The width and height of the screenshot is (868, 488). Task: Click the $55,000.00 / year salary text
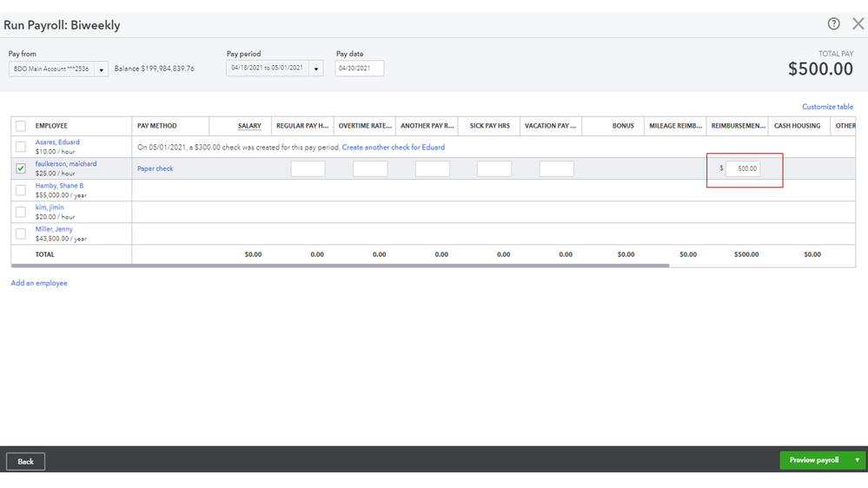pos(61,195)
